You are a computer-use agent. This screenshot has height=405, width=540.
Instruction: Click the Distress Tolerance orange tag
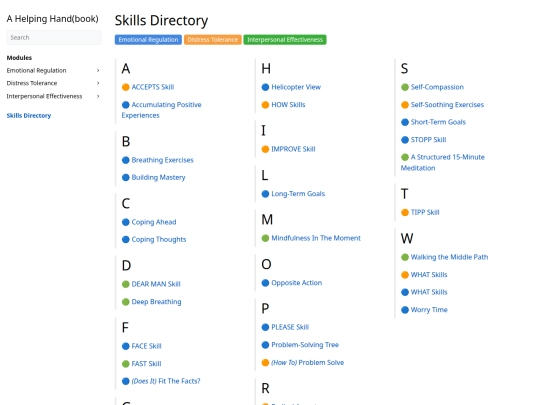(212, 40)
